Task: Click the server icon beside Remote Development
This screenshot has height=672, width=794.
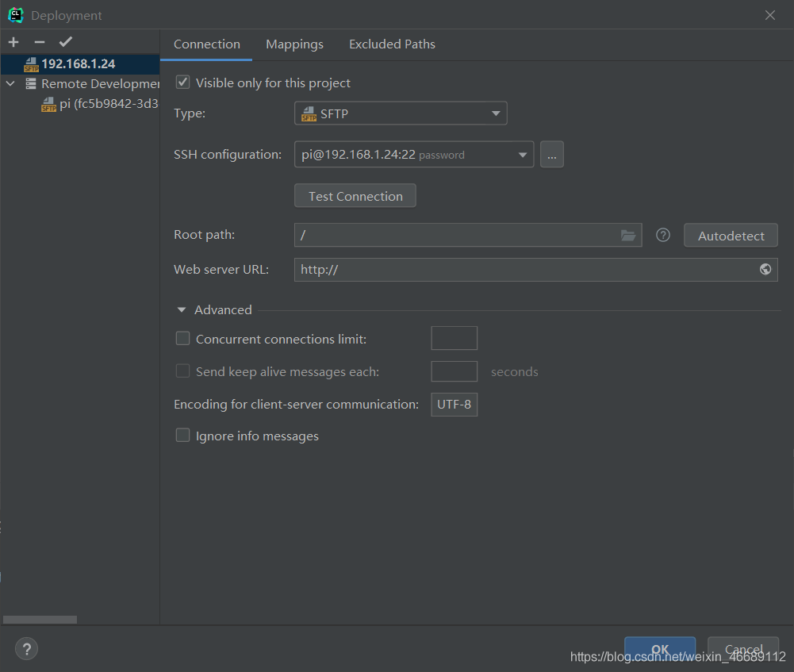Action: pos(31,83)
